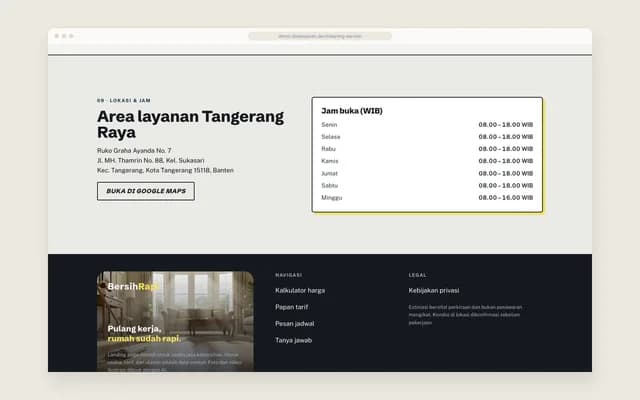The height and width of the screenshot is (400, 640).
Task: Select the Minggu row day name
Action: pyautogui.click(x=332, y=198)
